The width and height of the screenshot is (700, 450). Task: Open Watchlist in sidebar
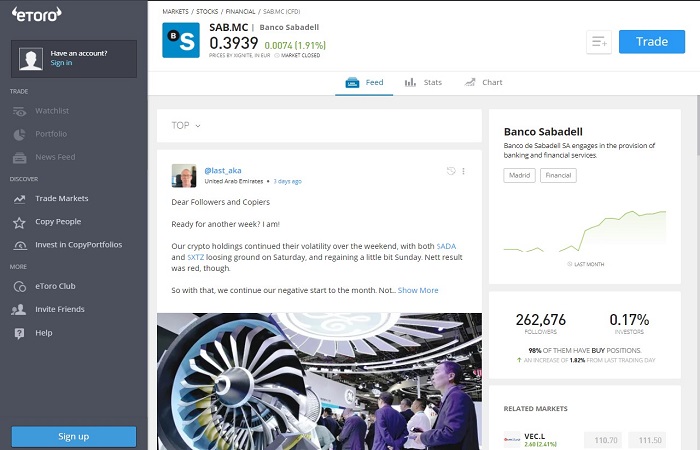coord(52,111)
